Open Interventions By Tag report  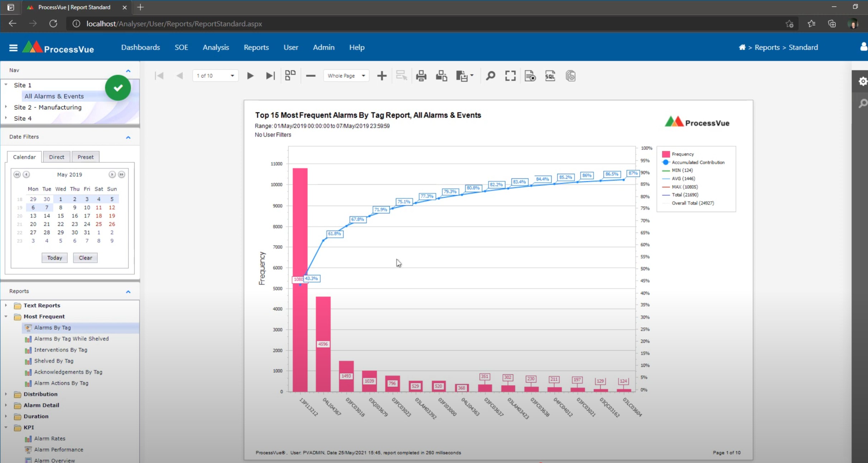[x=61, y=350]
